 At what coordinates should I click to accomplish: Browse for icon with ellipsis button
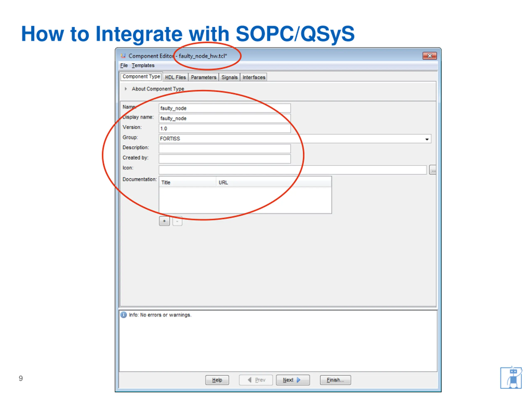coord(433,170)
